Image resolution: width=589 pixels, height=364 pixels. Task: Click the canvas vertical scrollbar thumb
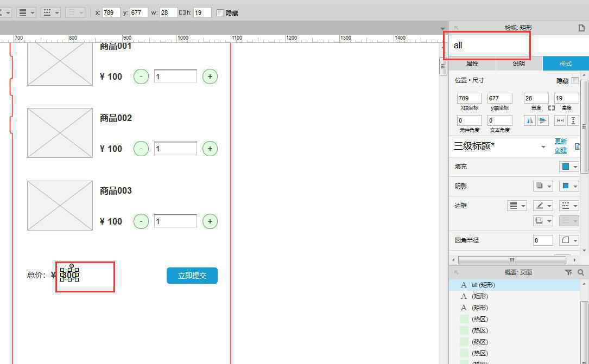click(443, 66)
